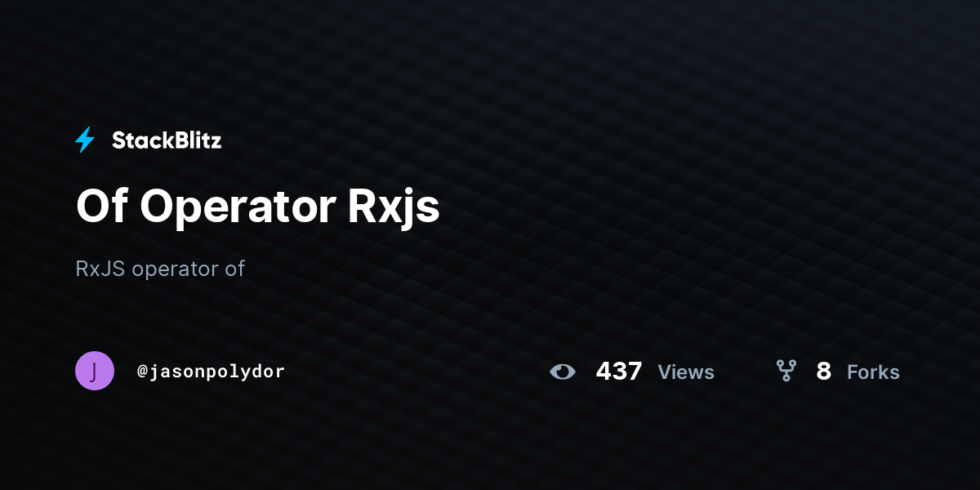Image resolution: width=980 pixels, height=490 pixels.
Task: Select the StackBlitz wordmark text
Action: click(x=167, y=140)
